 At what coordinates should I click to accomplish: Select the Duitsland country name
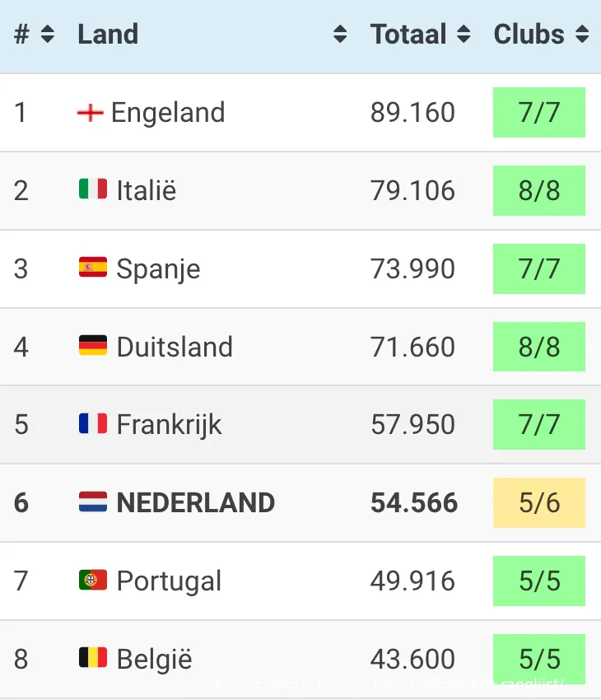point(175,347)
